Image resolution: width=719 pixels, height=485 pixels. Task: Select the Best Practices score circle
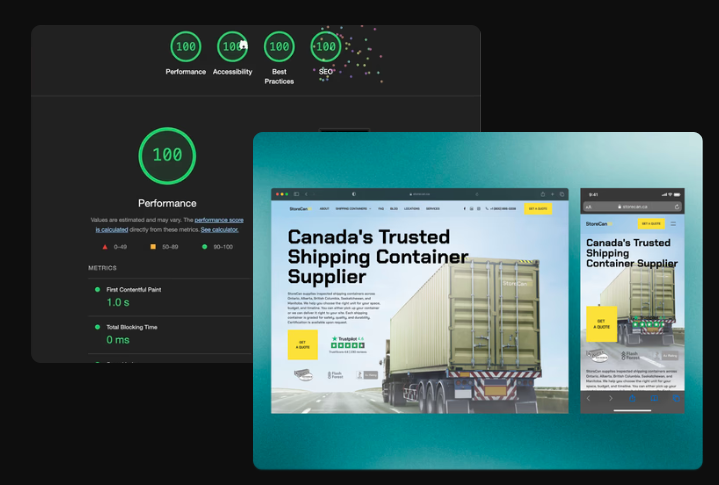pyautogui.click(x=279, y=46)
